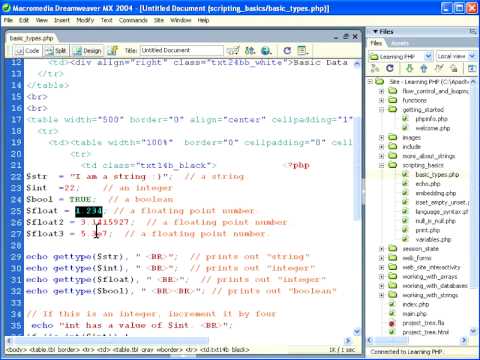
Task: Open the Help menu
Action: 203,20
